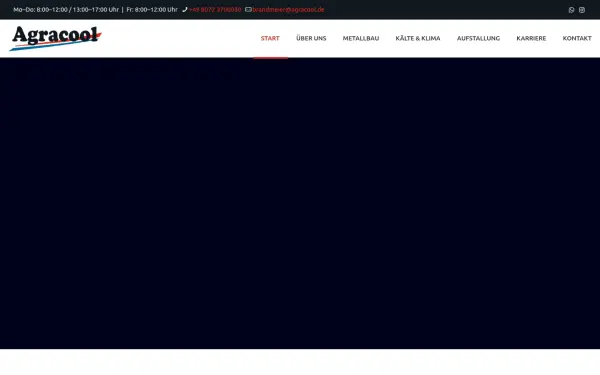Open the WhatsApp icon in top bar

point(571,10)
